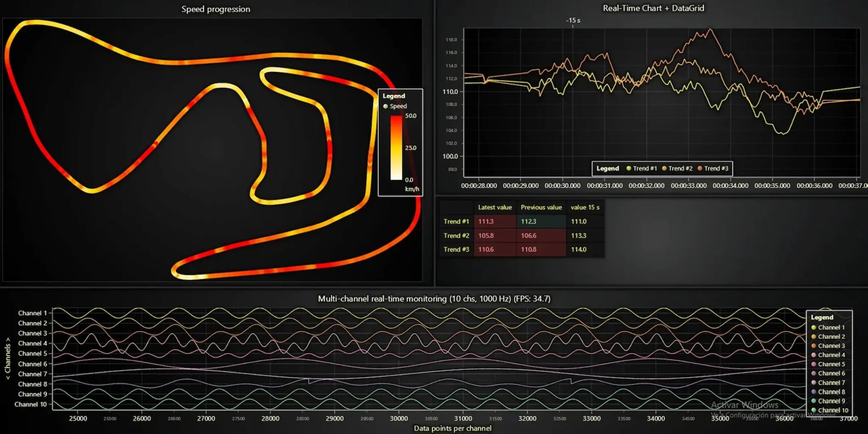Click previous value cell 106.6

coord(541,235)
